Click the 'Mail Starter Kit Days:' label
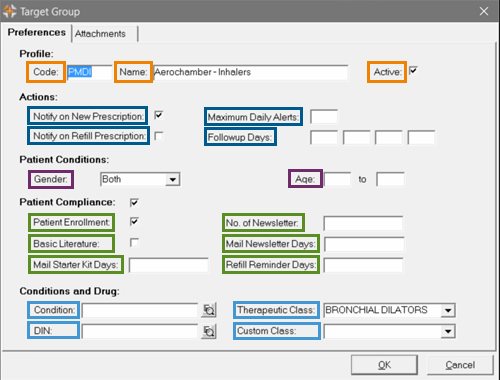This screenshot has height=380, width=500. pos(76,265)
